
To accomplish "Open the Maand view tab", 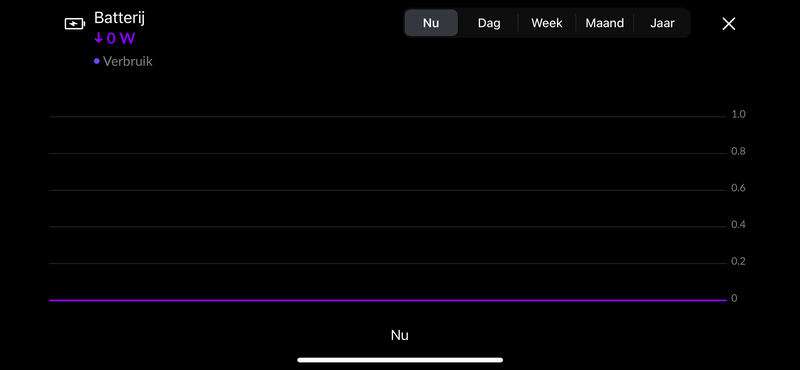I will 605,23.
